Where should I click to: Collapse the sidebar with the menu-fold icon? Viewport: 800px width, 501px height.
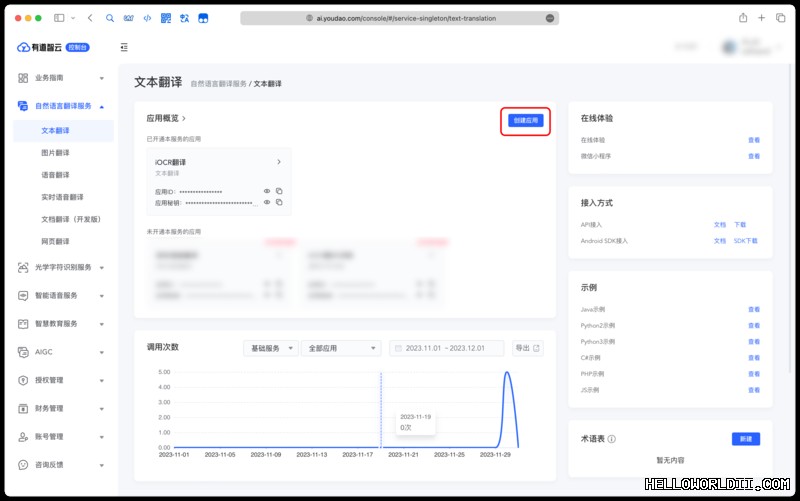(x=124, y=47)
